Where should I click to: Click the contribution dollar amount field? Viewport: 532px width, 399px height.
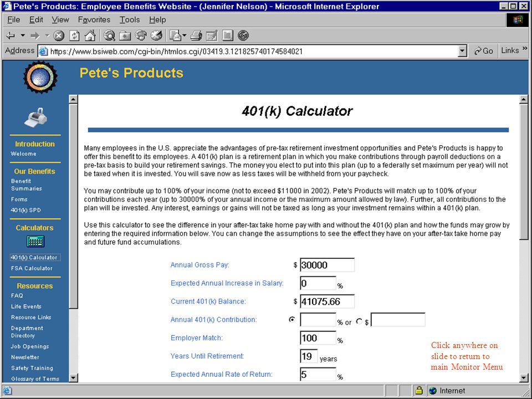(398, 320)
